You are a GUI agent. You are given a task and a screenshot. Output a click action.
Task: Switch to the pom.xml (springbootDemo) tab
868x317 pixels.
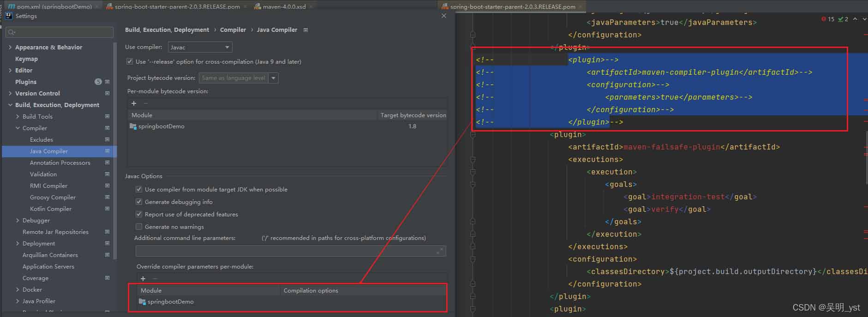pyautogui.click(x=50, y=6)
